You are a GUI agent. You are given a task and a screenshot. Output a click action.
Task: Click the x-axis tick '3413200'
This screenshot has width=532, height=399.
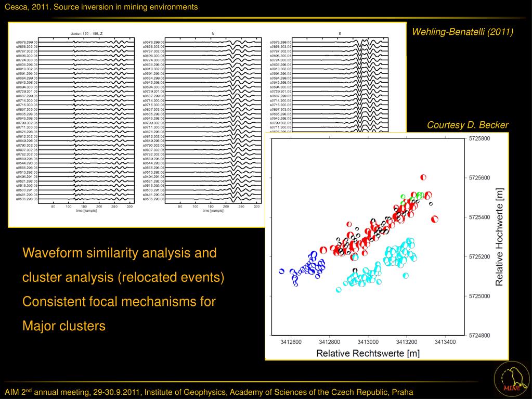tap(407, 342)
